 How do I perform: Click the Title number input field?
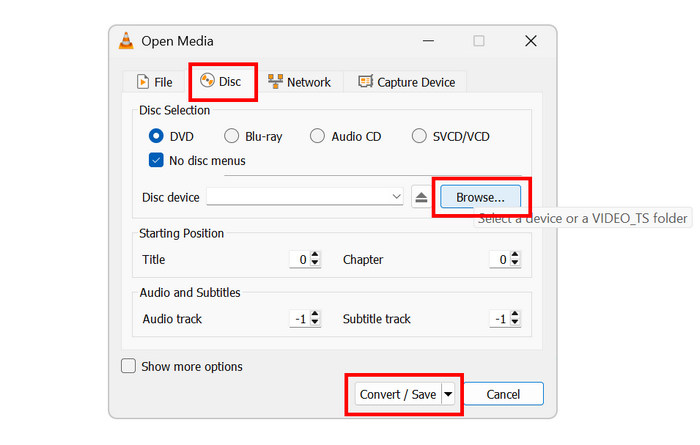point(300,259)
